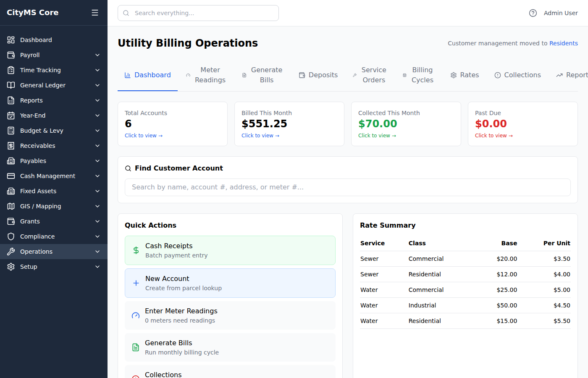This screenshot has width=588, height=378.
Task: Collapse or expand the Compliance section chevron
Action: click(x=97, y=236)
